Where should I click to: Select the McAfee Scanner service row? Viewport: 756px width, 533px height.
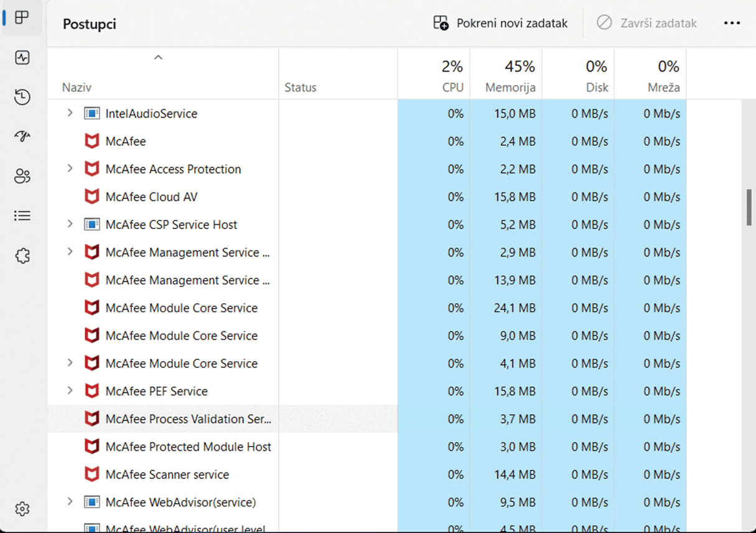tap(167, 474)
